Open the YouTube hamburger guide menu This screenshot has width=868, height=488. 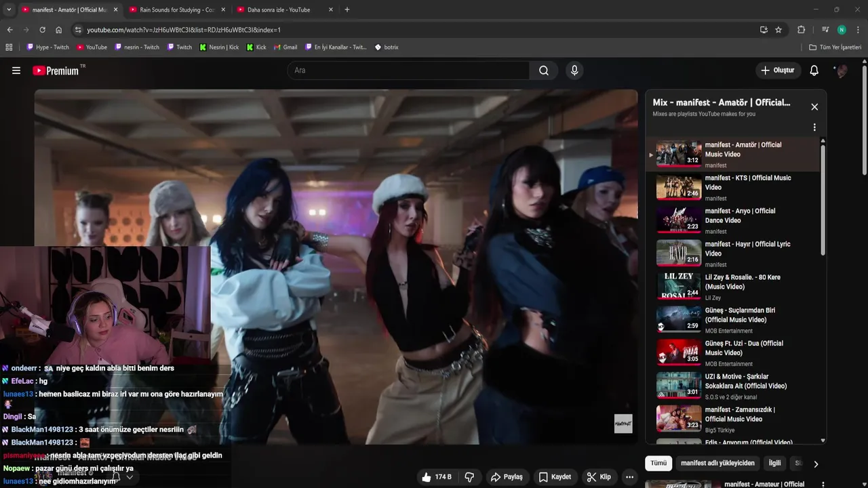point(16,70)
